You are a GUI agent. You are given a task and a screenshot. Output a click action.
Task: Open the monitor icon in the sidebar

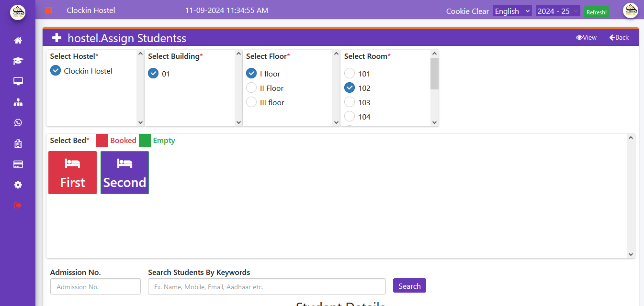tap(18, 81)
